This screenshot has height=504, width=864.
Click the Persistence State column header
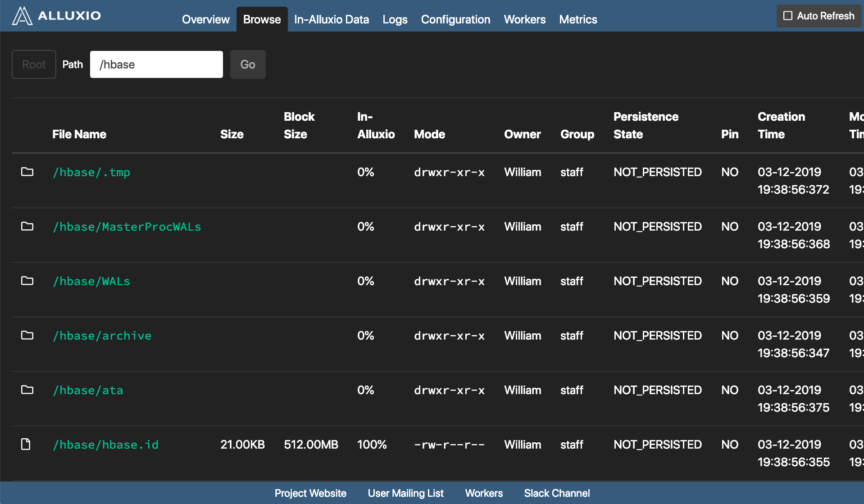646,125
